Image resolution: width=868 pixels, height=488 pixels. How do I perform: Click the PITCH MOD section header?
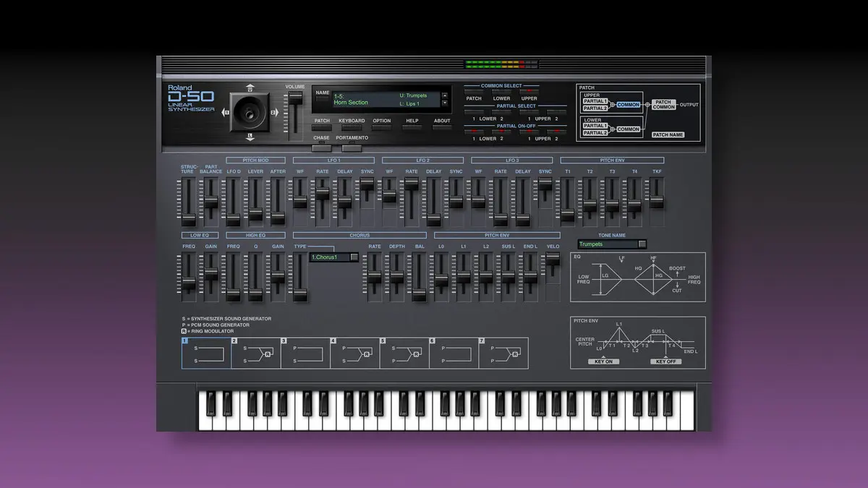coord(255,160)
